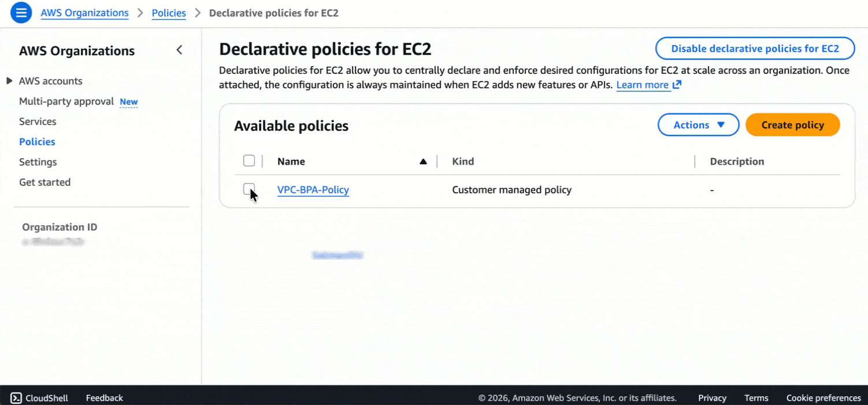Click the CloudShell terminal icon
This screenshot has height=405, width=868.
tap(16, 398)
